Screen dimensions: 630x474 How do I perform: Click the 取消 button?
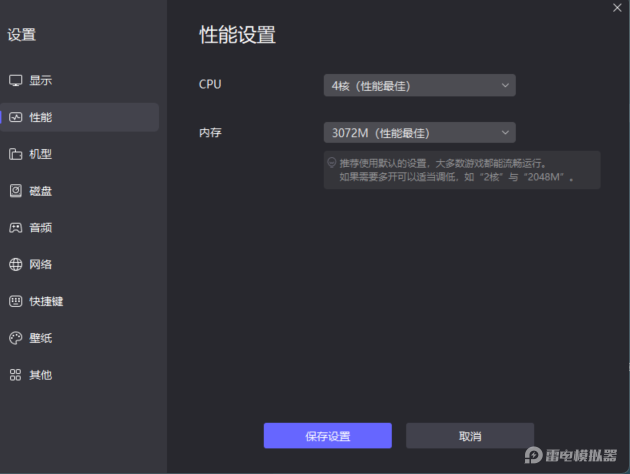pyautogui.click(x=470, y=435)
